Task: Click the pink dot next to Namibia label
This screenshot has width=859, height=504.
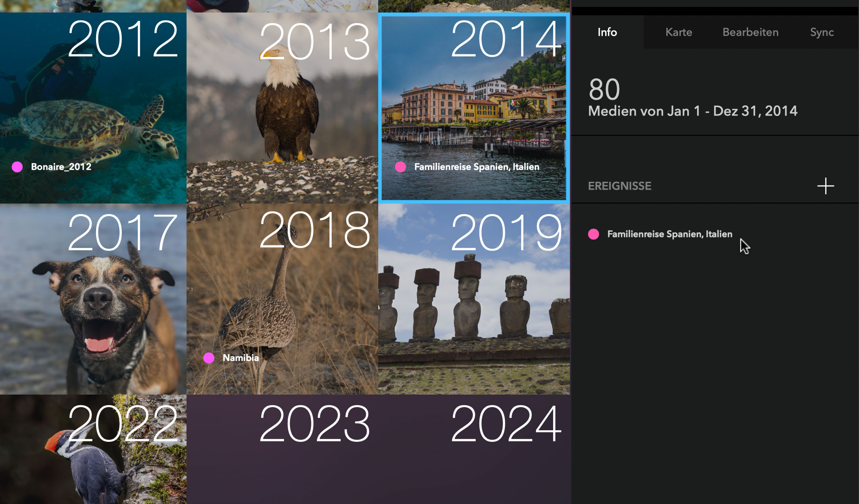Action: pyautogui.click(x=209, y=358)
